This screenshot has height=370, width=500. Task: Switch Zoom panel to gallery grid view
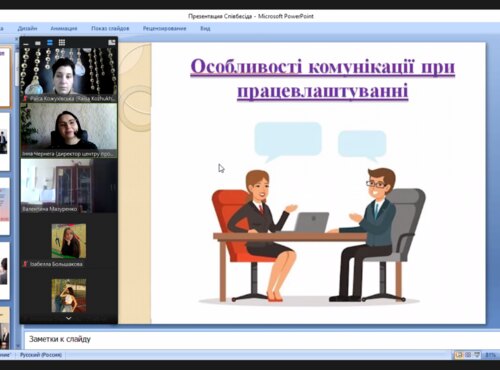point(62,43)
